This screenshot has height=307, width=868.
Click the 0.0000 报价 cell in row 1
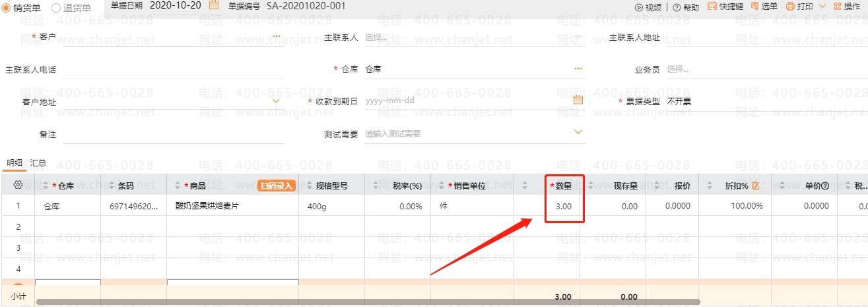673,206
